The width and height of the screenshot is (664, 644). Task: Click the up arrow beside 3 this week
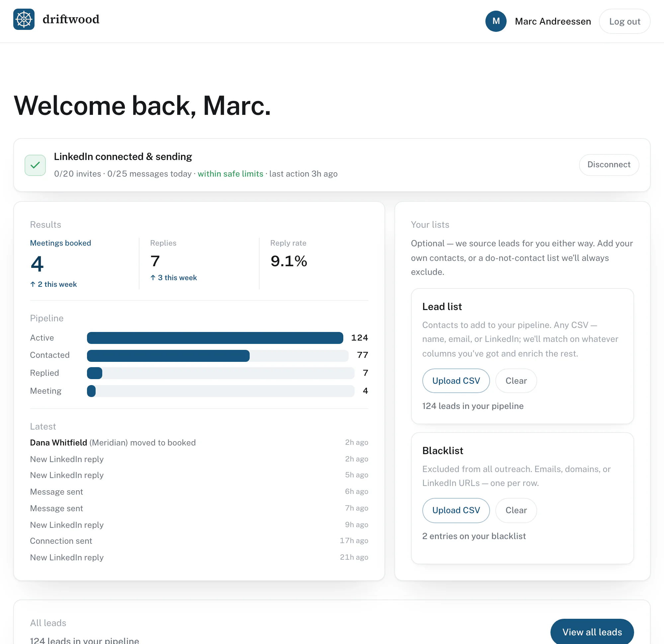tap(153, 278)
